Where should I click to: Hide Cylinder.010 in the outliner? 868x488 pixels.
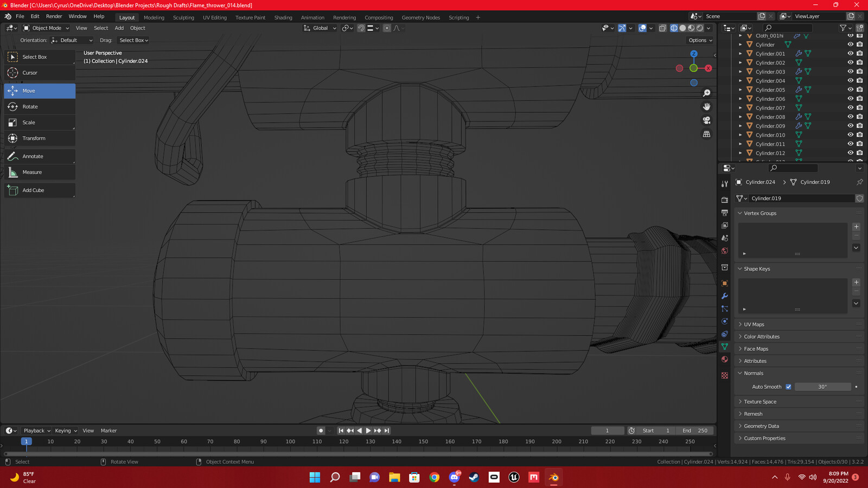pos(850,135)
